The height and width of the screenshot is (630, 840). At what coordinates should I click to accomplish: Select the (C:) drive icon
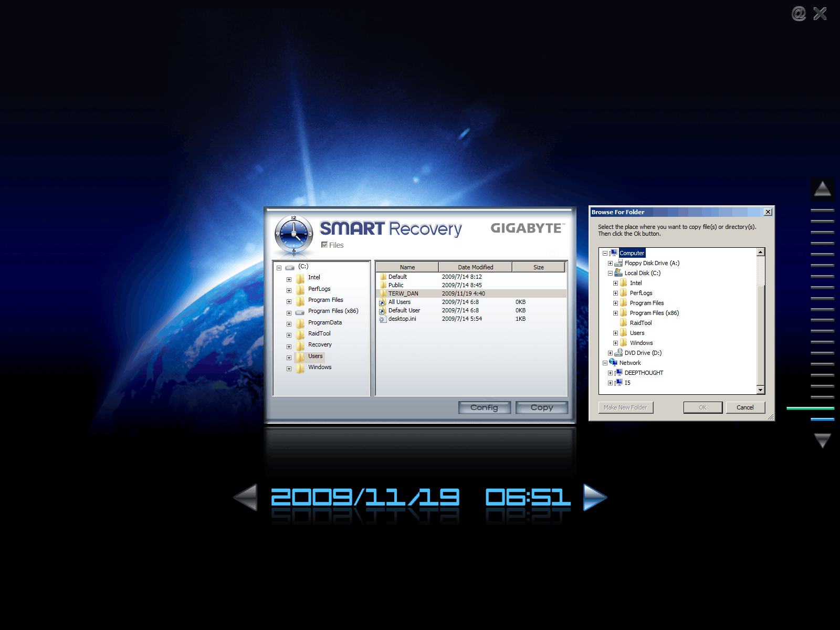point(290,268)
